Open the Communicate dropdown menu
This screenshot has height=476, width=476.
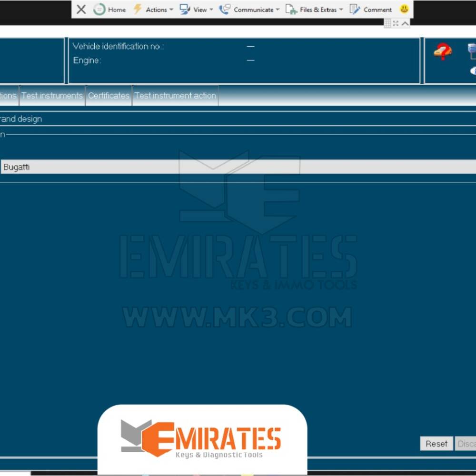pyautogui.click(x=278, y=9)
